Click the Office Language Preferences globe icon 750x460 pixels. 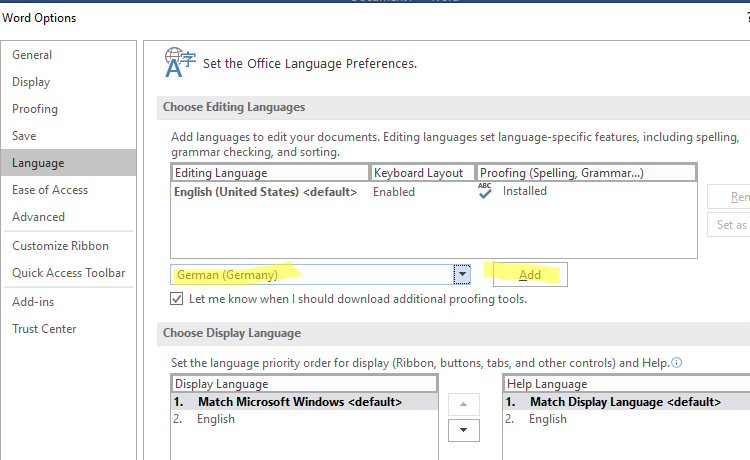[x=178, y=62]
